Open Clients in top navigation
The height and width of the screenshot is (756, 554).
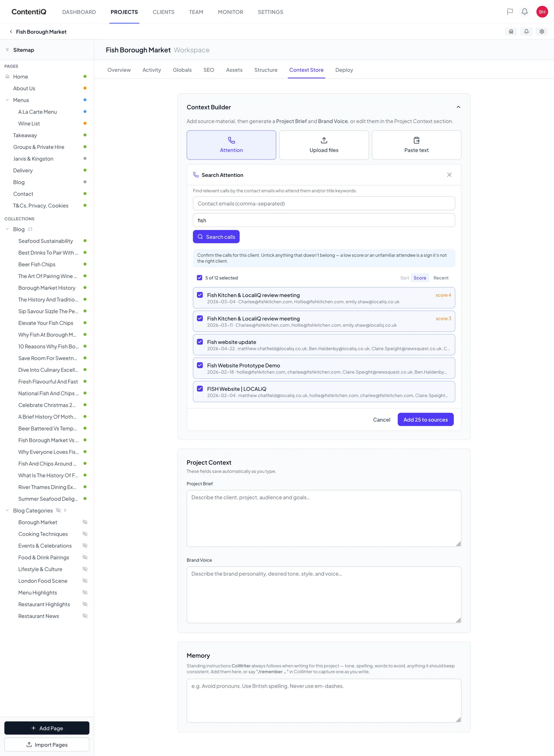coord(163,12)
